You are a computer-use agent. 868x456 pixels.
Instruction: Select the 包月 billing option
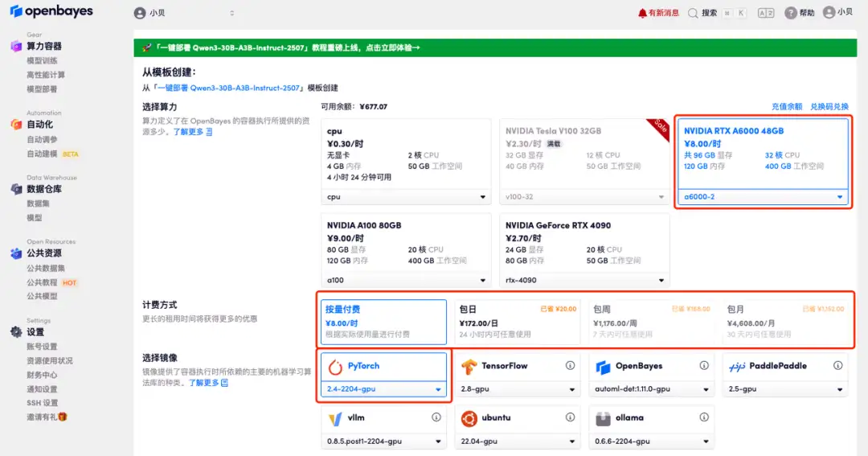pyautogui.click(x=785, y=322)
